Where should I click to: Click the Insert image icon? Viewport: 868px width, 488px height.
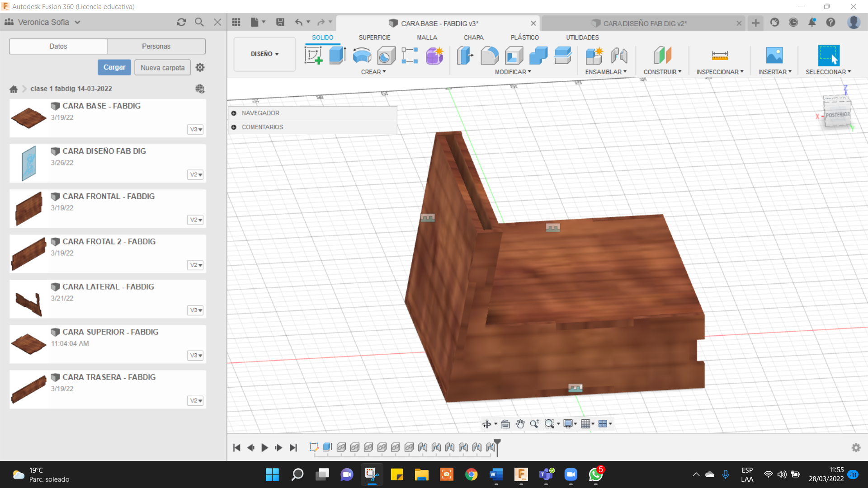(774, 56)
